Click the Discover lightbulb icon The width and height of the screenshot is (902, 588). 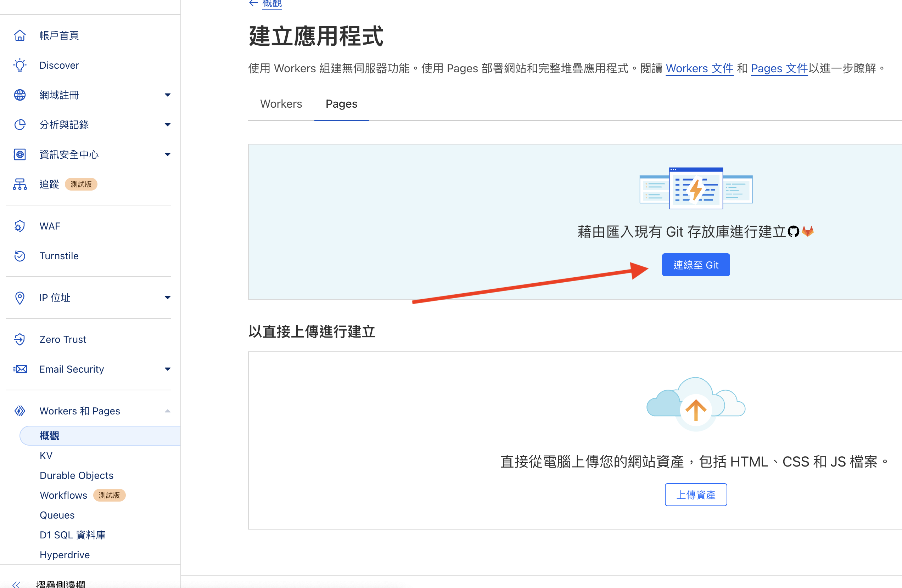(x=20, y=65)
